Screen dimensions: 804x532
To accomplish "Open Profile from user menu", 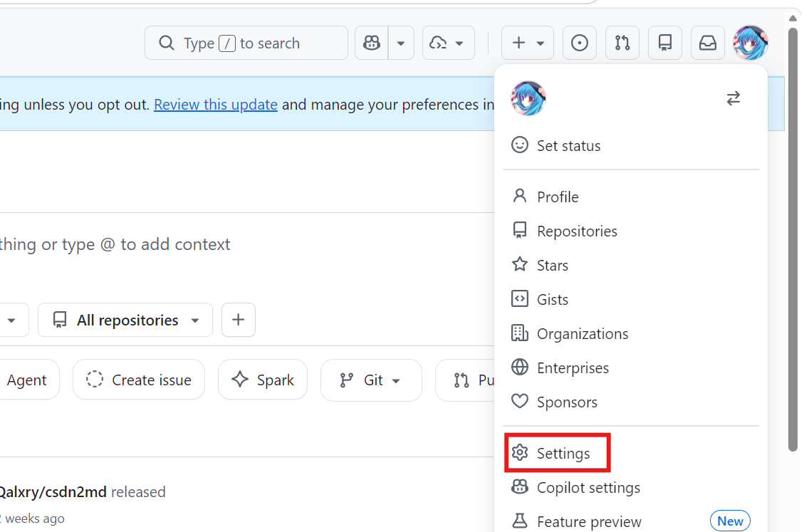I will (631, 197).
